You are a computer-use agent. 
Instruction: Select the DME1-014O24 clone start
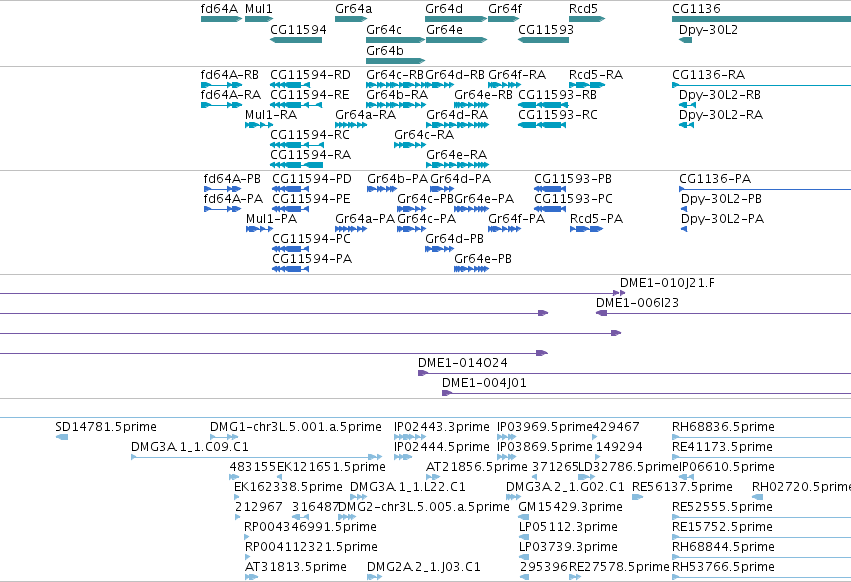[x=423, y=373]
